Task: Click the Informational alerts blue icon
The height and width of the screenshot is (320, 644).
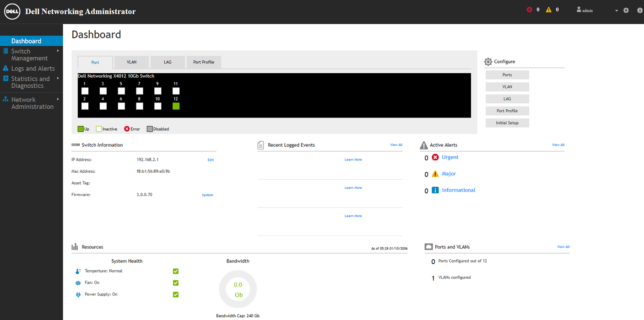Action: click(435, 190)
